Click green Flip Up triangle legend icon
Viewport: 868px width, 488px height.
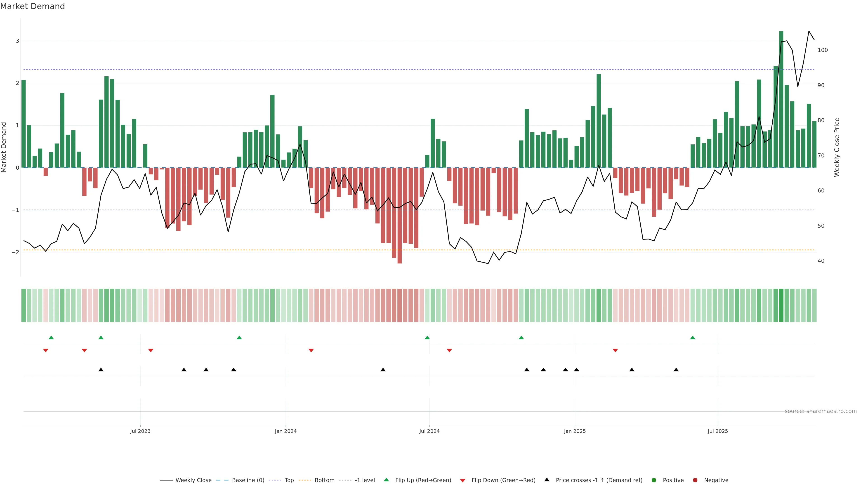[x=386, y=480]
